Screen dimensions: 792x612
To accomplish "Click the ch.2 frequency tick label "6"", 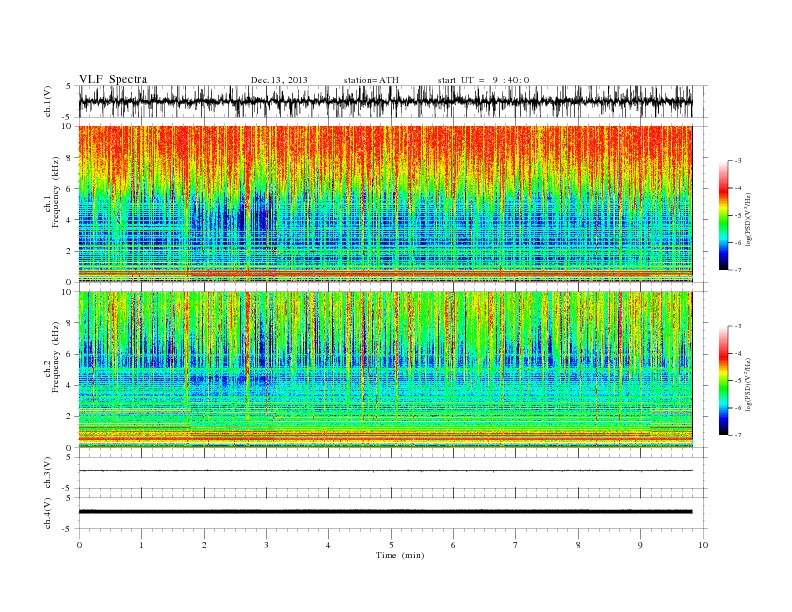I will click(x=70, y=354).
